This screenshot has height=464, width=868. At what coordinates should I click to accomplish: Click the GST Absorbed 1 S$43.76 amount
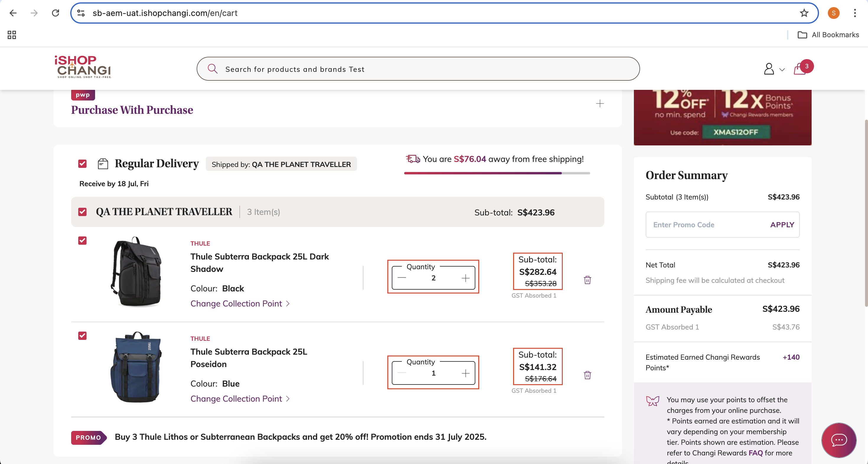[x=786, y=327]
